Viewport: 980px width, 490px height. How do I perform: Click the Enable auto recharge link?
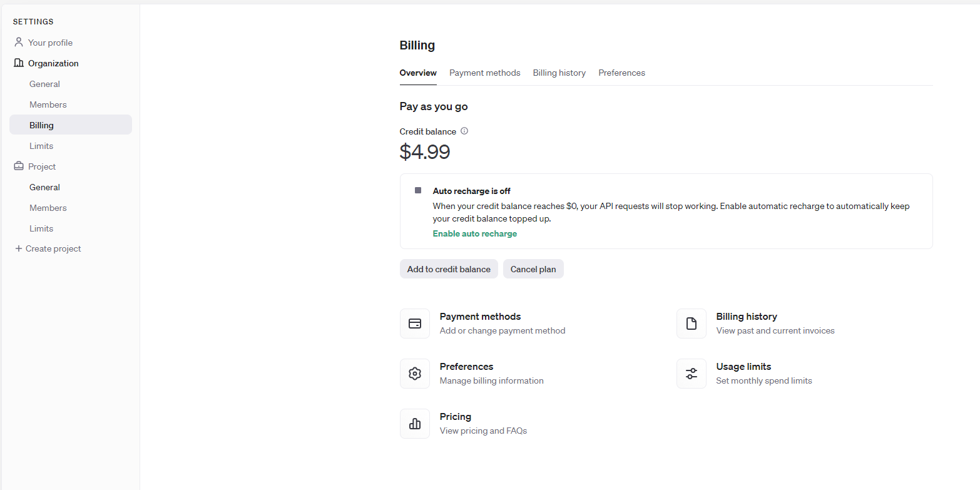click(x=474, y=233)
